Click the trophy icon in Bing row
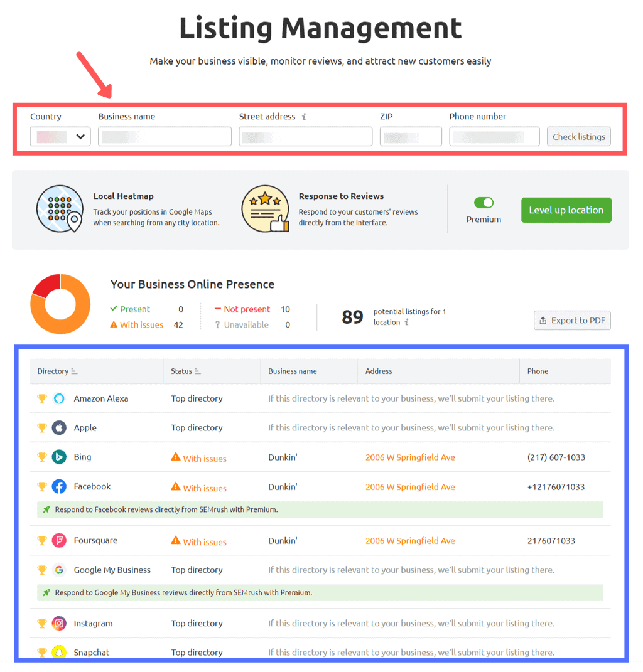643x672 pixels. point(42,457)
